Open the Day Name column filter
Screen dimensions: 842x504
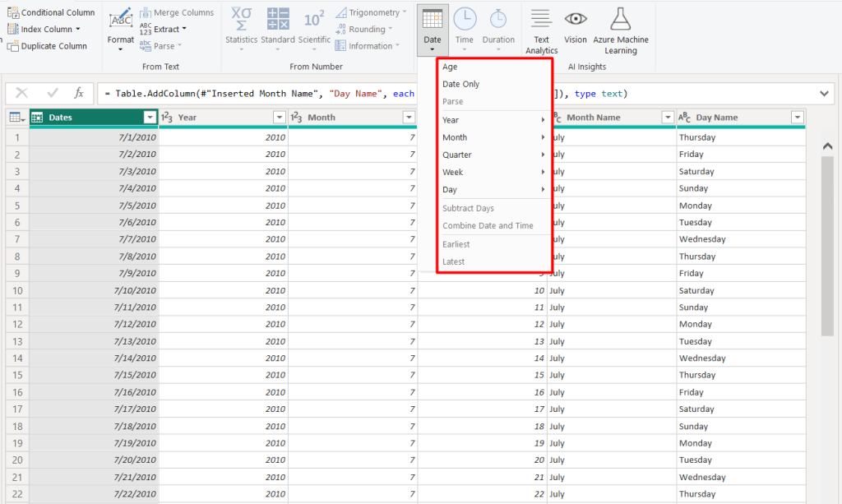[x=796, y=118]
